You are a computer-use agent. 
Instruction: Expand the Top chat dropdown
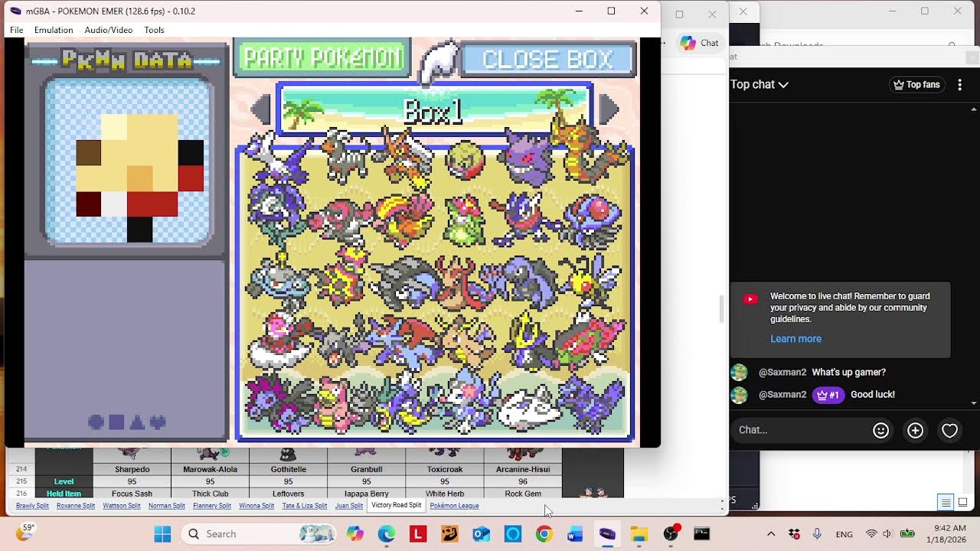[x=759, y=84]
